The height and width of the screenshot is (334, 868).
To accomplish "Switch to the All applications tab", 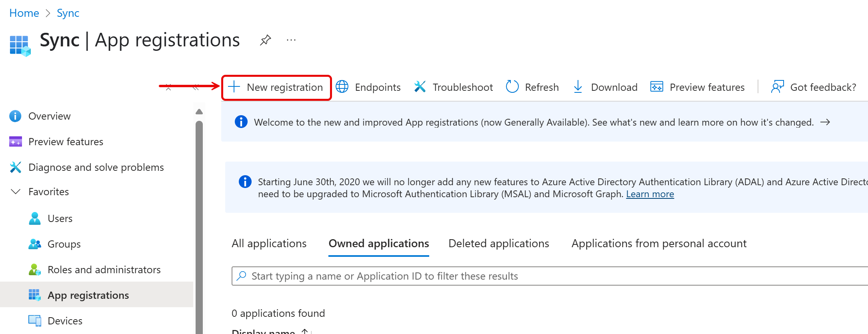I will pyautogui.click(x=269, y=243).
